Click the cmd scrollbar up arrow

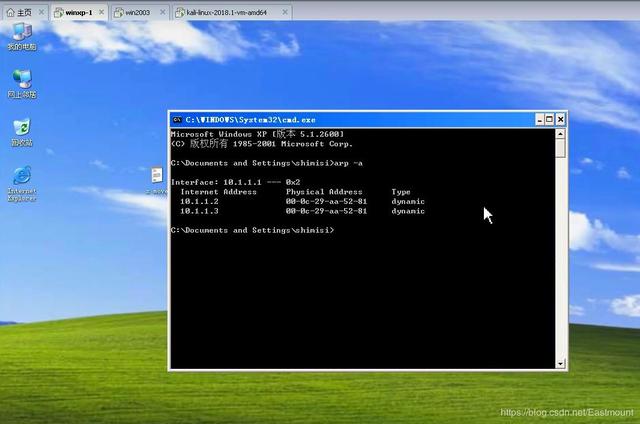(560, 133)
